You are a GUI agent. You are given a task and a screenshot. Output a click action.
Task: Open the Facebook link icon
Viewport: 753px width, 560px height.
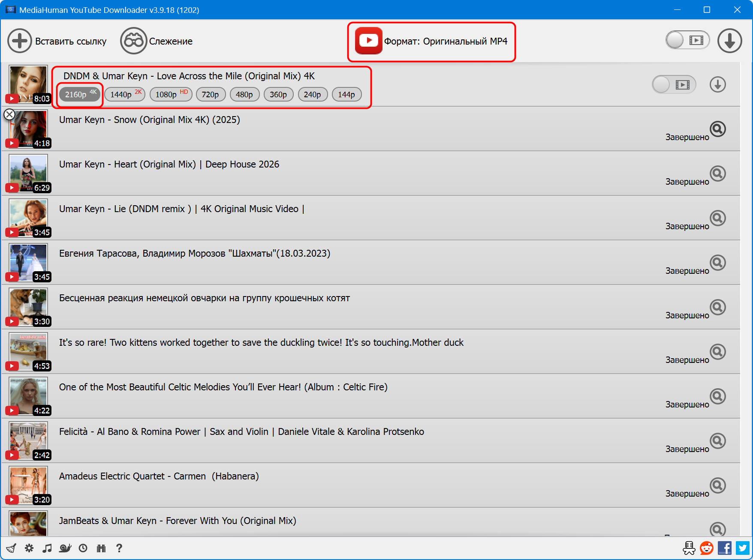[x=725, y=548]
